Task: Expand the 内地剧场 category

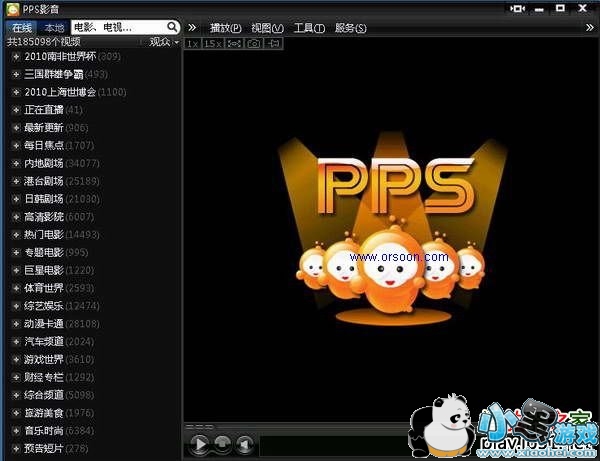Action: click(16, 163)
